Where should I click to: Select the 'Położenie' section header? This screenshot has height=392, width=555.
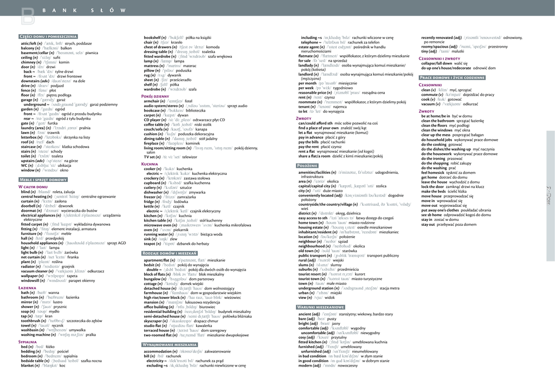[x=307, y=165]
